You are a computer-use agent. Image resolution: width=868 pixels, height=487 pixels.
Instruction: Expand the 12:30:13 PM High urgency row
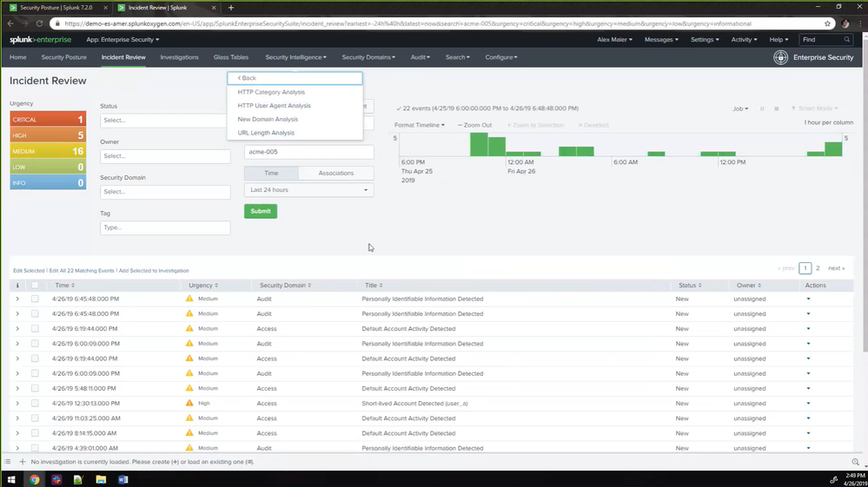pyautogui.click(x=17, y=403)
